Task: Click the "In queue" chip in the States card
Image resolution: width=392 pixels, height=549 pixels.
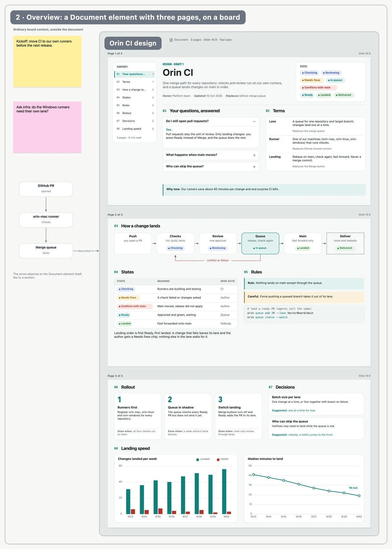Action: pos(335,80)
